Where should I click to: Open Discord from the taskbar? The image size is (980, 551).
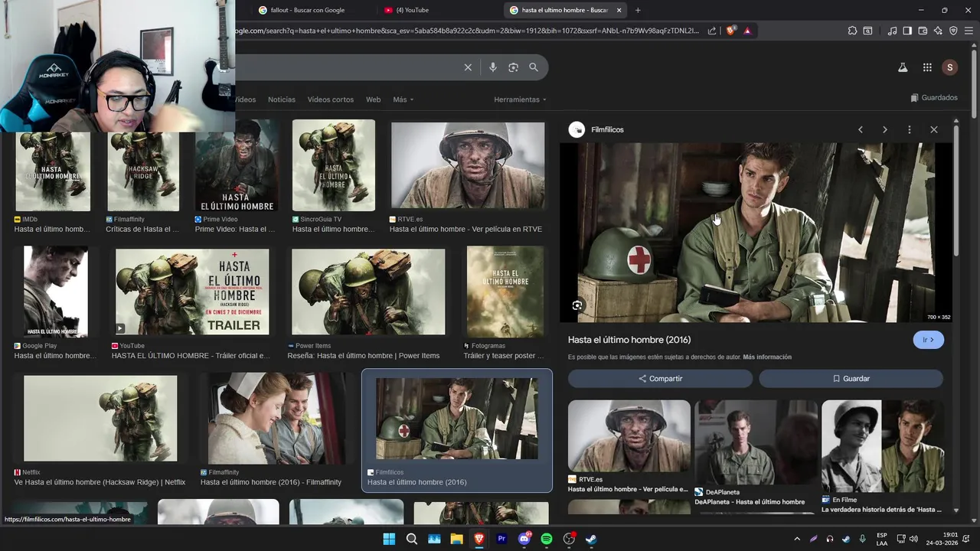(x=524, y=539)
